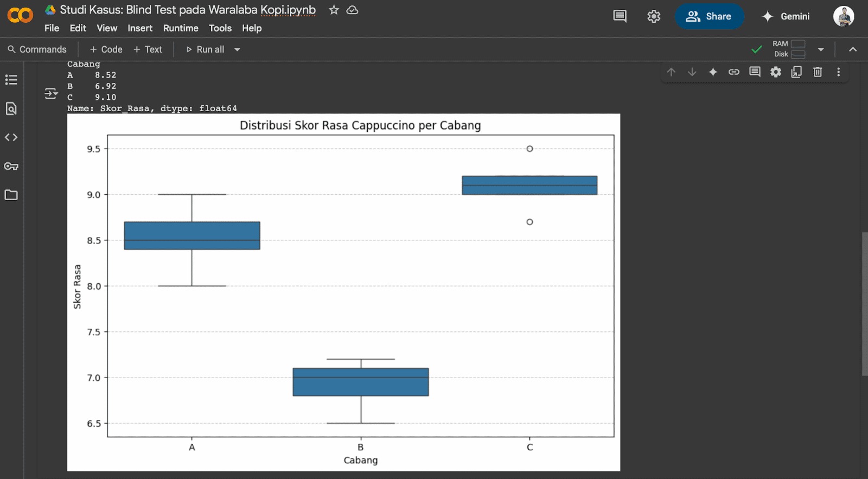The height and width of the screenshot is (479, 868).
Task: Open the Secrets key panel
Action: 11,167
